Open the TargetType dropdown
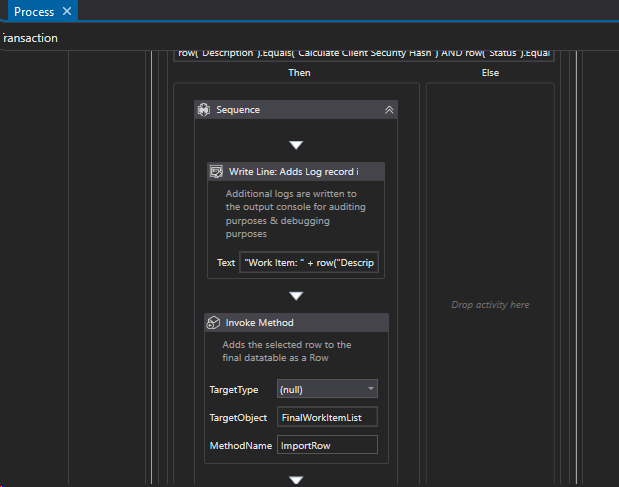Viewport: 619px width, 487px height. click(x=327, y=389)
